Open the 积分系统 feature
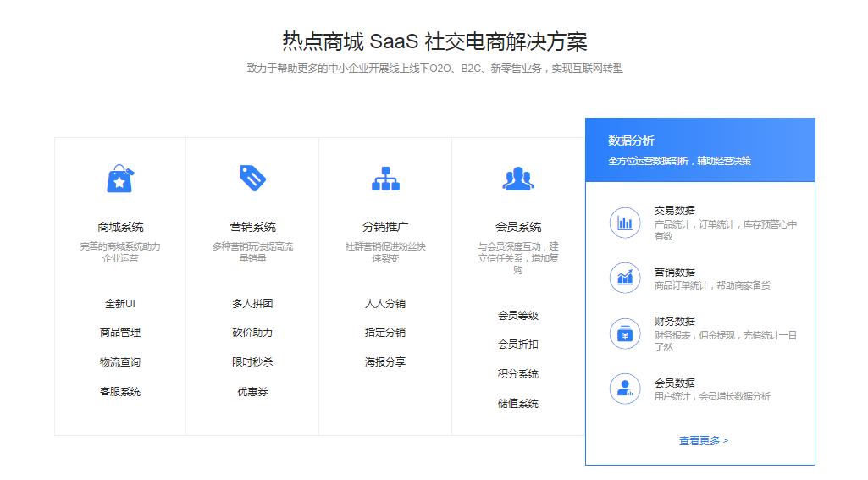Viewport: 868px width, 480px height. tap(518, 374)
